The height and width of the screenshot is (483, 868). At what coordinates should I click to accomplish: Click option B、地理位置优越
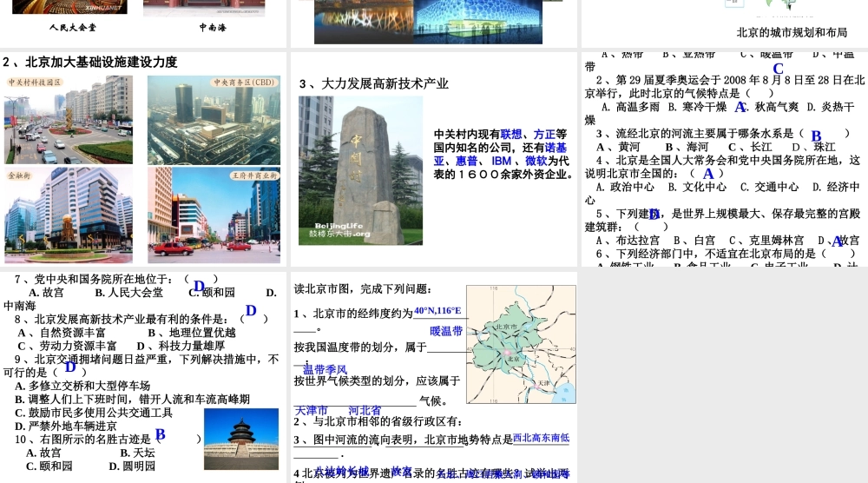pyautogui.click(x=192, y=333)
